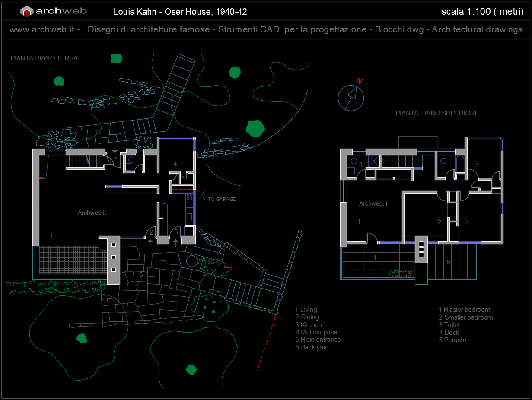Select legend entry '5 Main entrance'
Screen dimensions: 532x400
pyautogui.click(x=318, y=340)
